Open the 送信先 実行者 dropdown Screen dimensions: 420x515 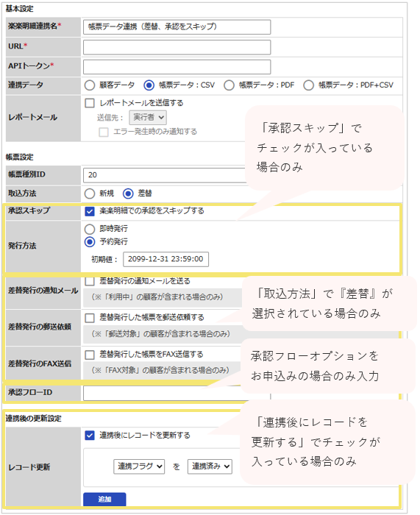(x=148, y=118)
